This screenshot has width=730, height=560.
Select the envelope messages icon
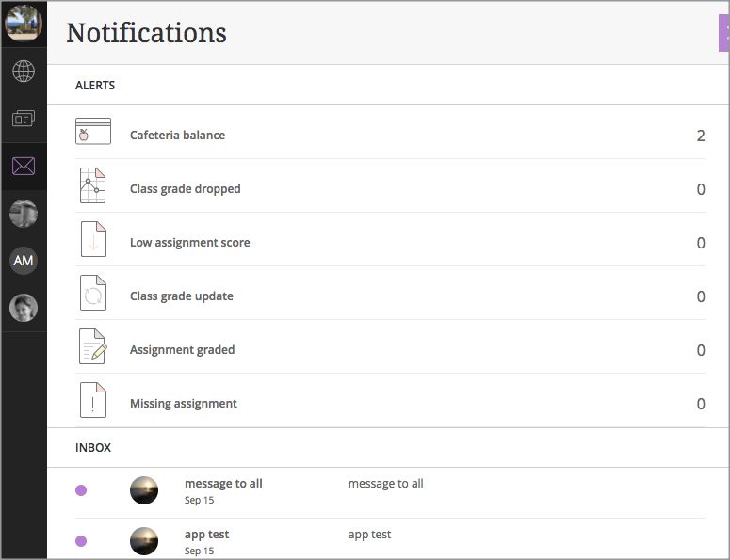[24, 166]
